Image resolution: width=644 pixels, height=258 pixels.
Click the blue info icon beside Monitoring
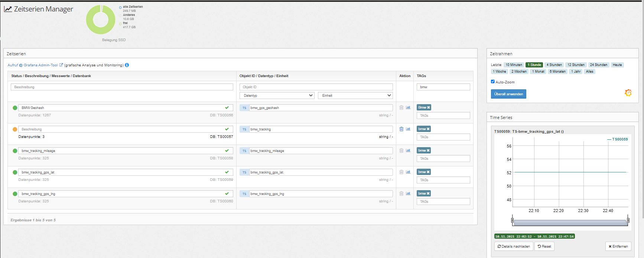[x=127, y=65]
